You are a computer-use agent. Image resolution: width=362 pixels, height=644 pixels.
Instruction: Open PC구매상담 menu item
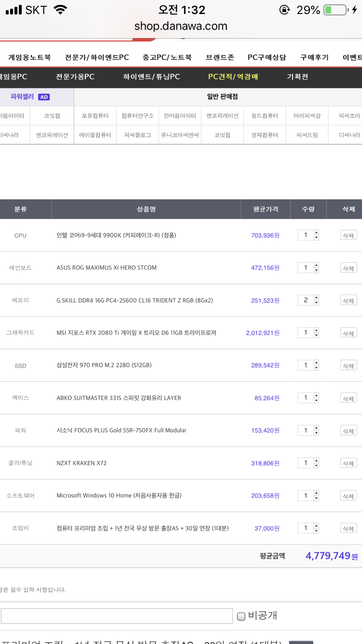click(267, 57)
